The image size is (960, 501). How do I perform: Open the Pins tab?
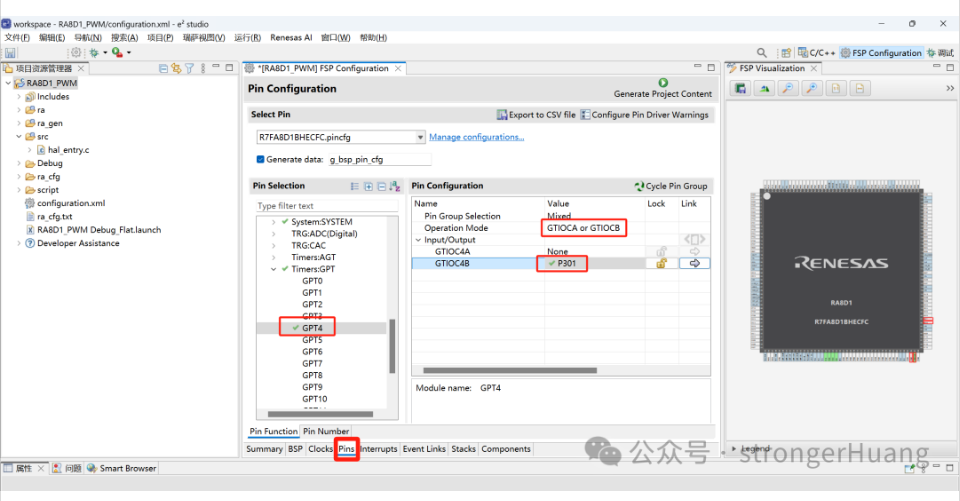point(347,449)
